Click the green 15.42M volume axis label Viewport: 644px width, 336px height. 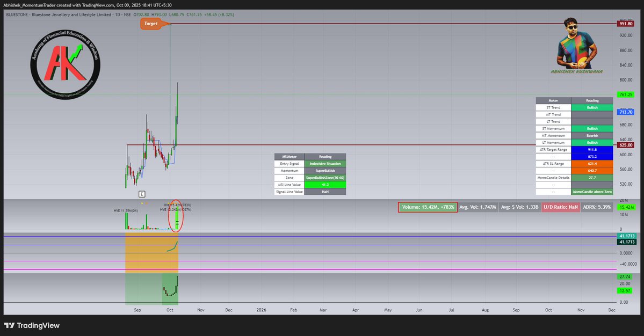(x=626, y=207)
